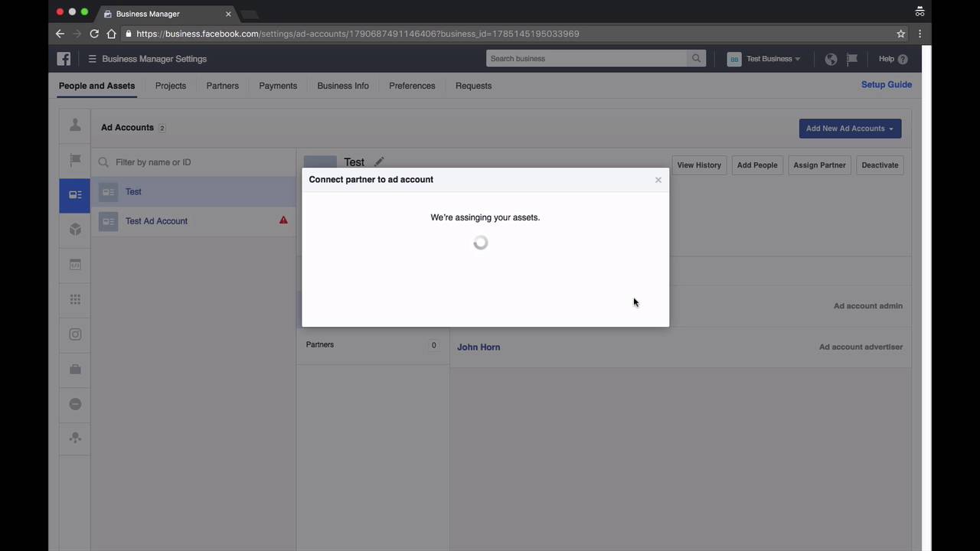Screen dimensions: 980x551
Task: Select the Partners row with count 0
Action: point(373,345)
